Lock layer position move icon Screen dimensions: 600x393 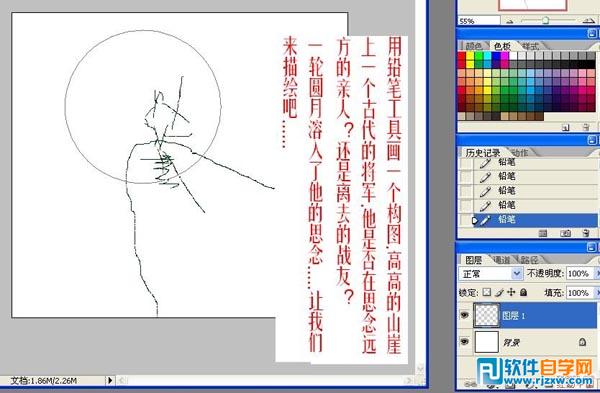(511, 292)
